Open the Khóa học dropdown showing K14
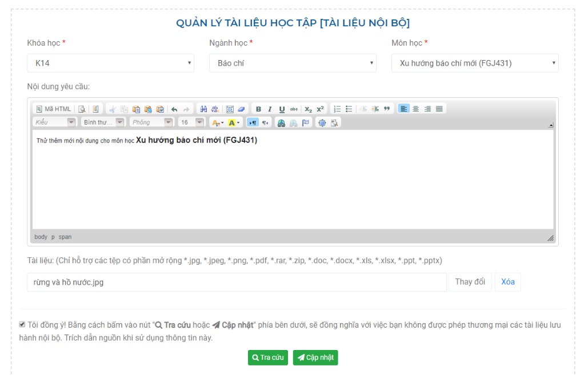588x382 pixels. click(110, 63)
